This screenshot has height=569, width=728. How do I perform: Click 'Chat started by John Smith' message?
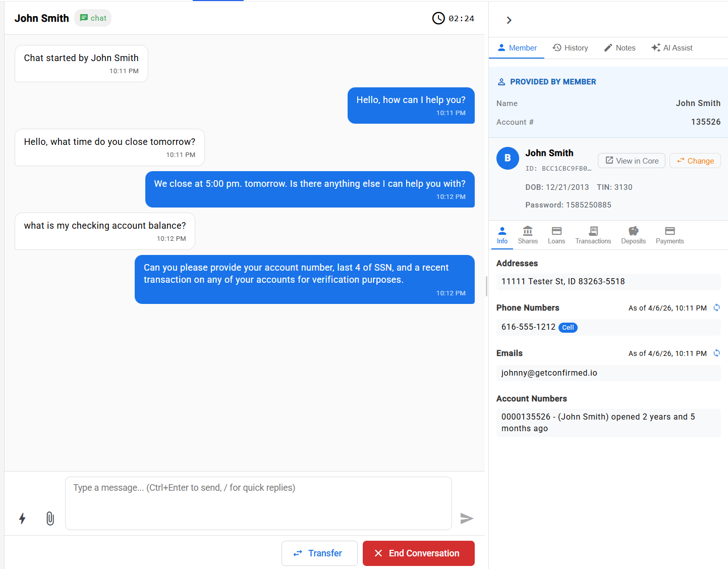point(81,64)
